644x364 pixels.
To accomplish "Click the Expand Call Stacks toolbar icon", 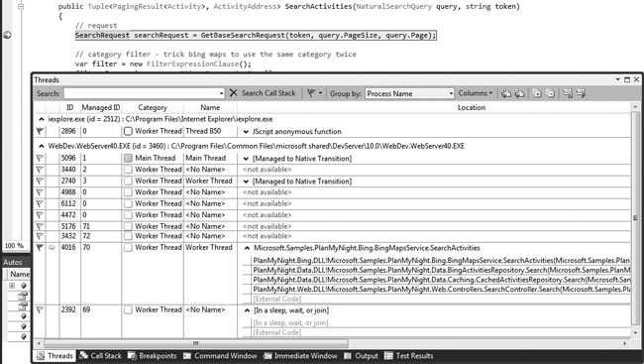I will coord(506,93).
